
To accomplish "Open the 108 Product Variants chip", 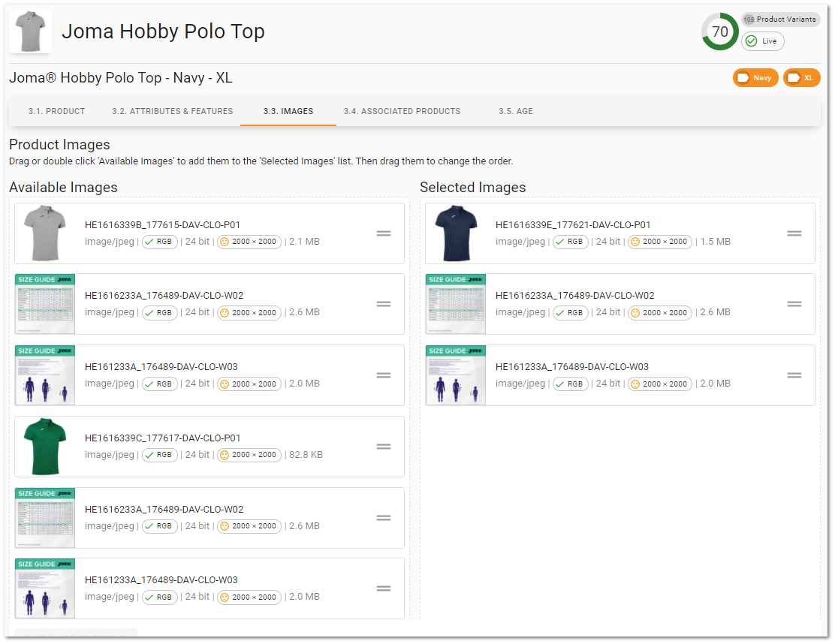I will click(780, 20).
